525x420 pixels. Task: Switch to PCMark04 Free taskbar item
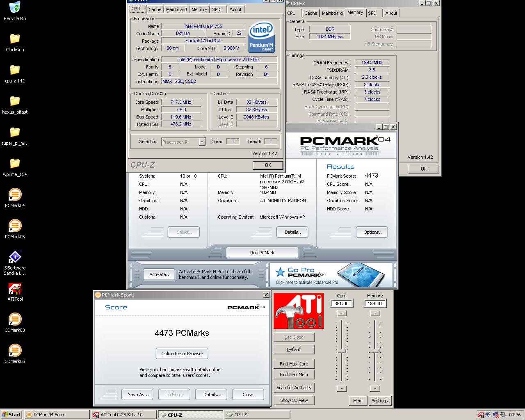click(57, 415)
